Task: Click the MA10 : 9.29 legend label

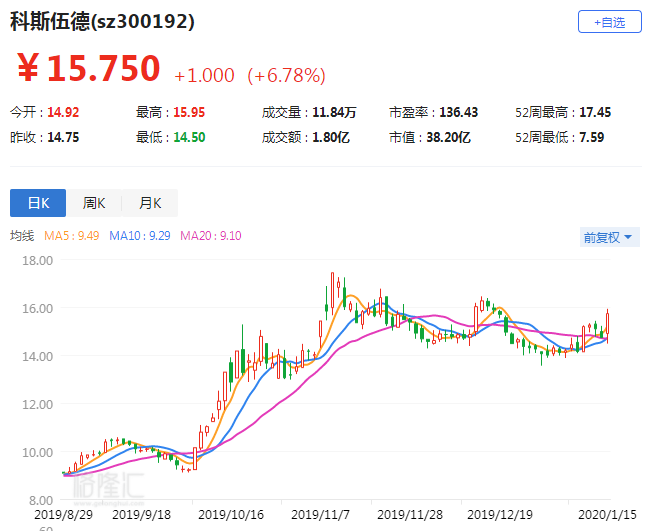Action: 140,235
